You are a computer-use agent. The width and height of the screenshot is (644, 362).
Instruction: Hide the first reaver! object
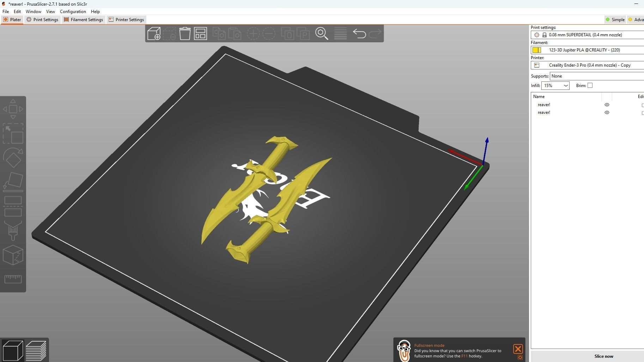(607, 105)
